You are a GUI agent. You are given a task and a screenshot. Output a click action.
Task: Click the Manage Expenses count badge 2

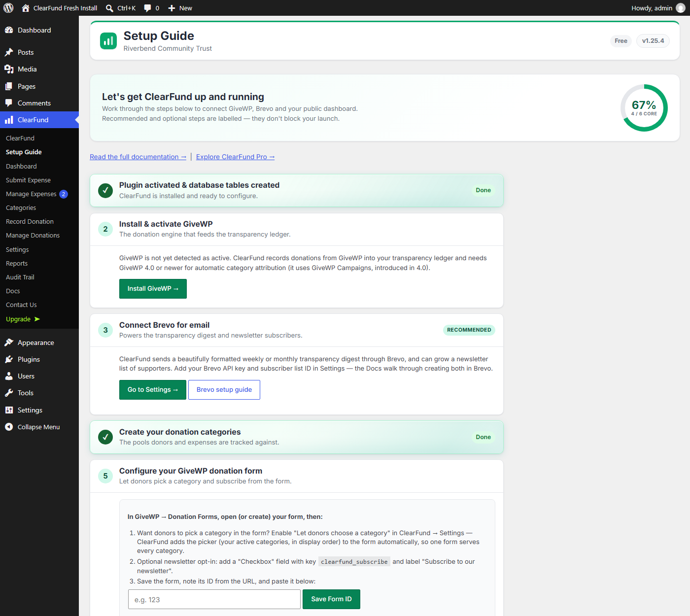(64, 194)
